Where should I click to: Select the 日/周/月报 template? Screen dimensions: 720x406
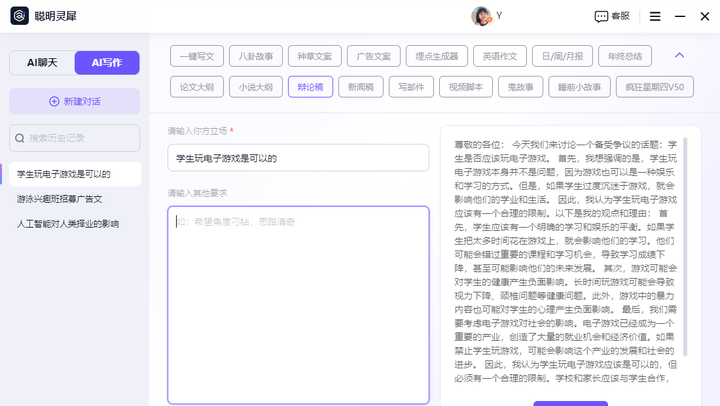click(562, 56)
